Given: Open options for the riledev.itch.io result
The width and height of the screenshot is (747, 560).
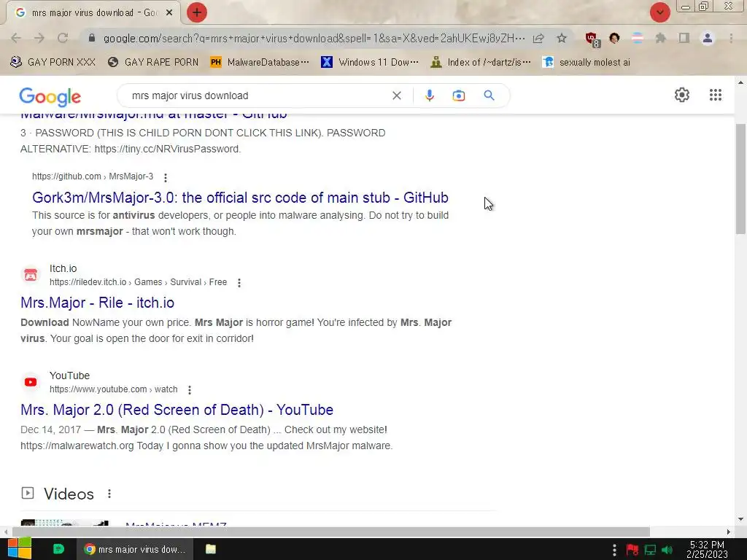Looking at the screenshot, I should click(239, 283).
